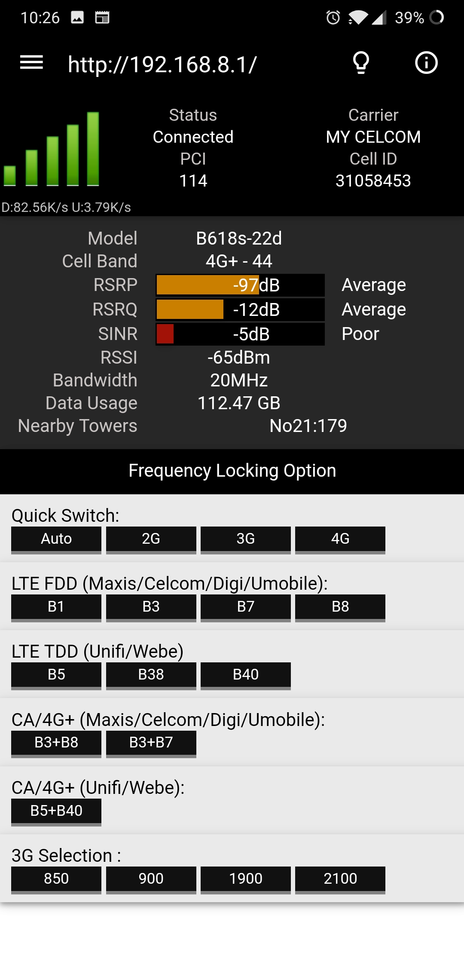Tap the image notification icon
The image size is (464, 980).
point(77,18)
